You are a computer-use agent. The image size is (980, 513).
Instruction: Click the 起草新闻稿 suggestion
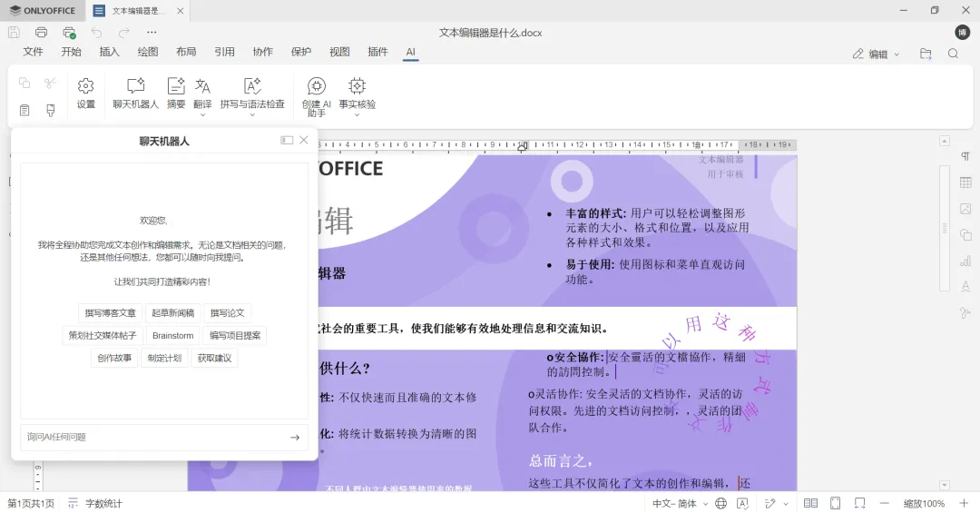[x=173, y=313]
